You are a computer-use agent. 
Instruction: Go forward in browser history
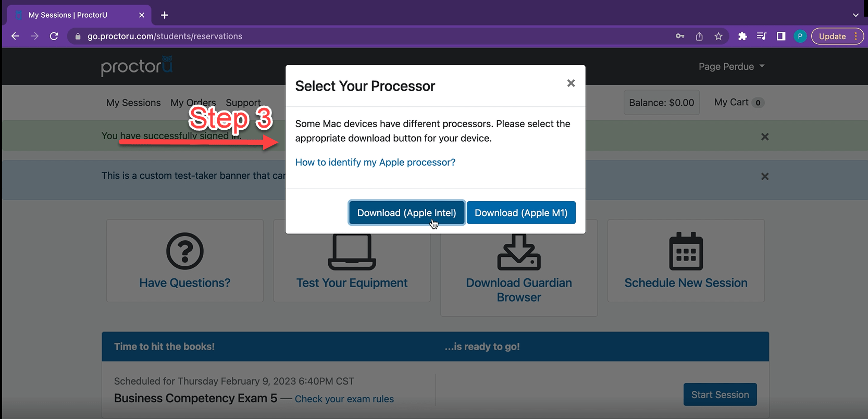coord(34,36)
